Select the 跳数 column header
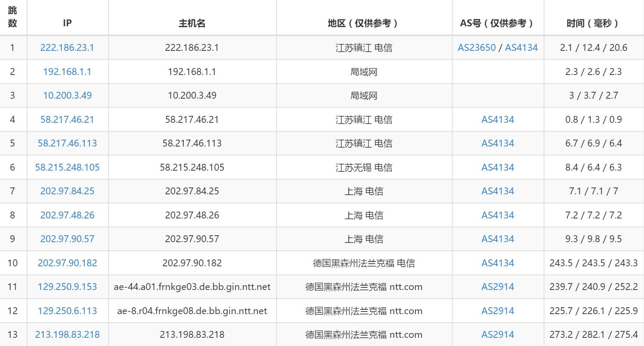 click(13, 18)
